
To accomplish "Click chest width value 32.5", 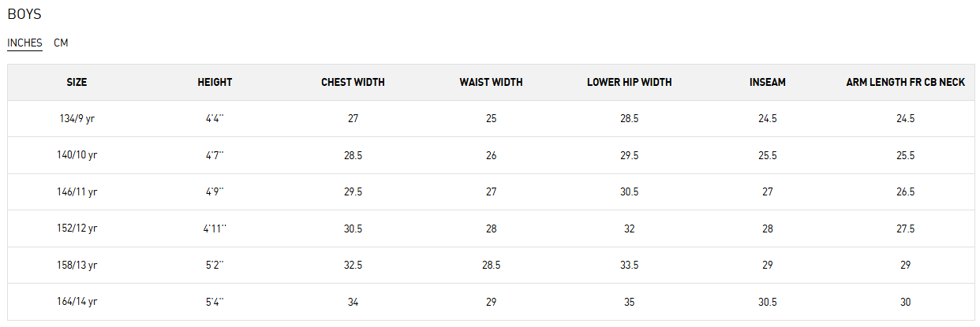I will (x=353, y=266).
